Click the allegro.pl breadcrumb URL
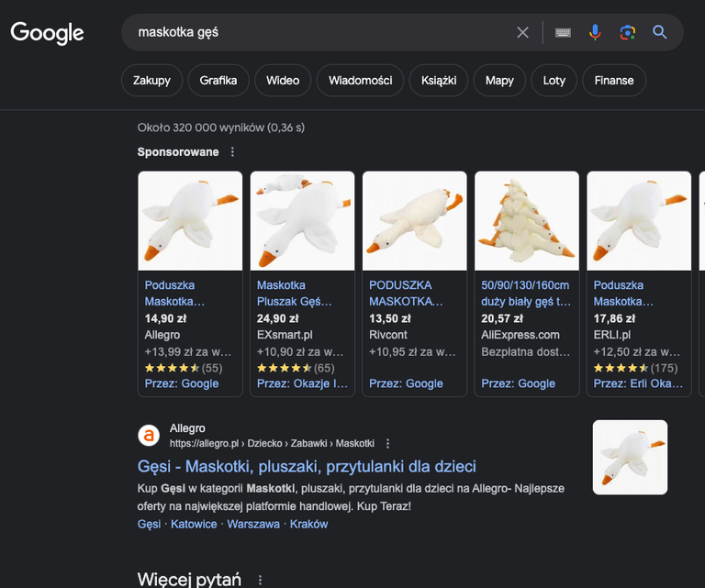 click(272, 444)
